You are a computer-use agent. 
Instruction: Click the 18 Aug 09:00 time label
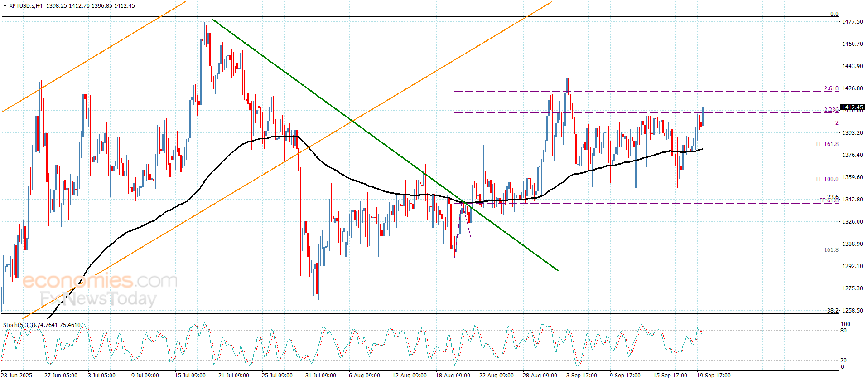453,375
